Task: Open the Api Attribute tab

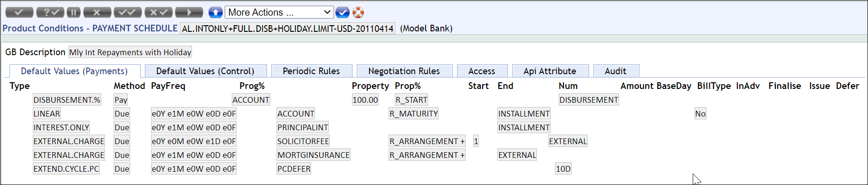Action: click(x=550, y=71)
